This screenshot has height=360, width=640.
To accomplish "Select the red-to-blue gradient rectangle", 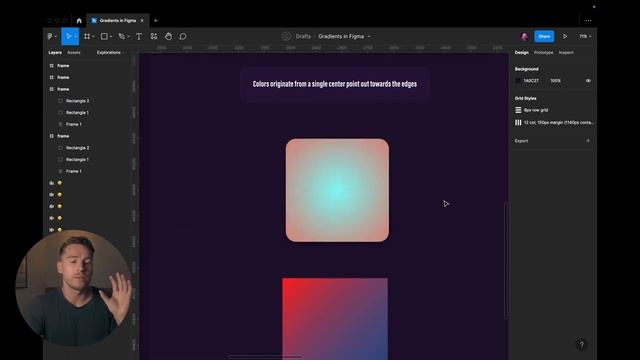I will click(335, 319).
